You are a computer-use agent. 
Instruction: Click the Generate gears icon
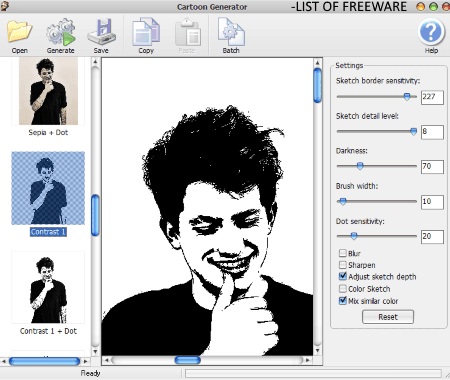pos(60,32)
